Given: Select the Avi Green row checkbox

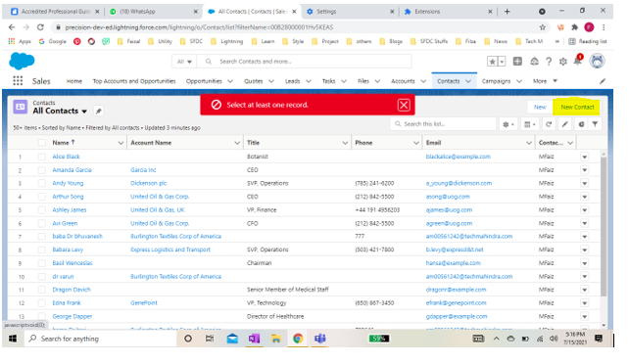Looking at the screenshot, I should [42, 223].
